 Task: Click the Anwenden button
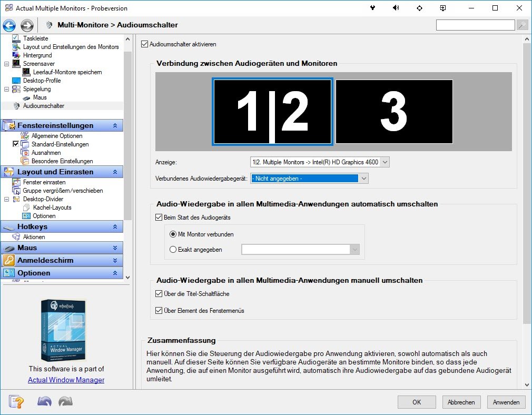click(x=506, y=402)
